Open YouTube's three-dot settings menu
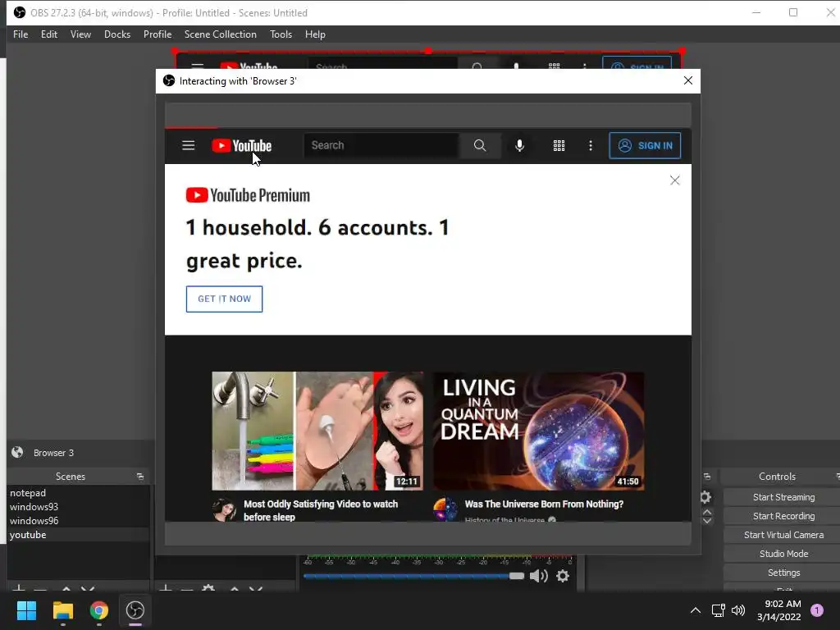This screenshot has height=630, width=840. click(x=591, y=146)
